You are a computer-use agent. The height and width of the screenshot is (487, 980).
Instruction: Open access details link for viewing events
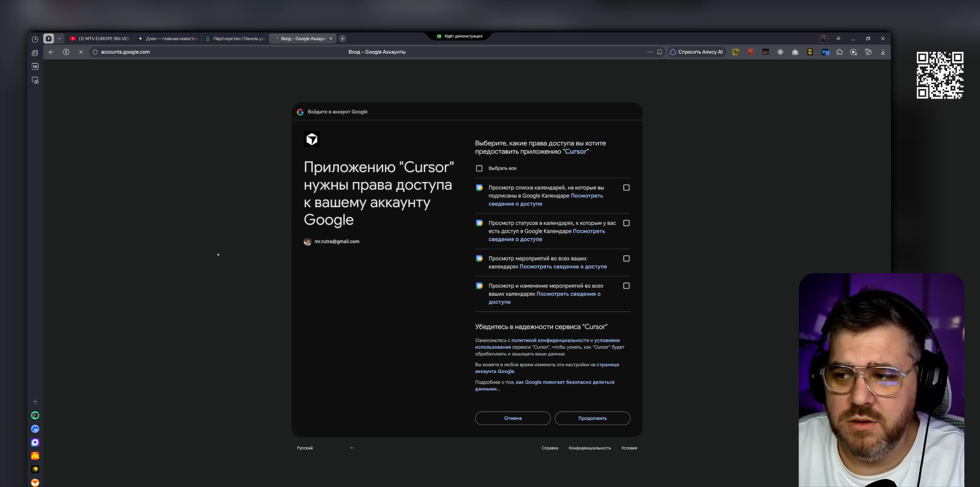pyautogui.click(x=563, y=267)
